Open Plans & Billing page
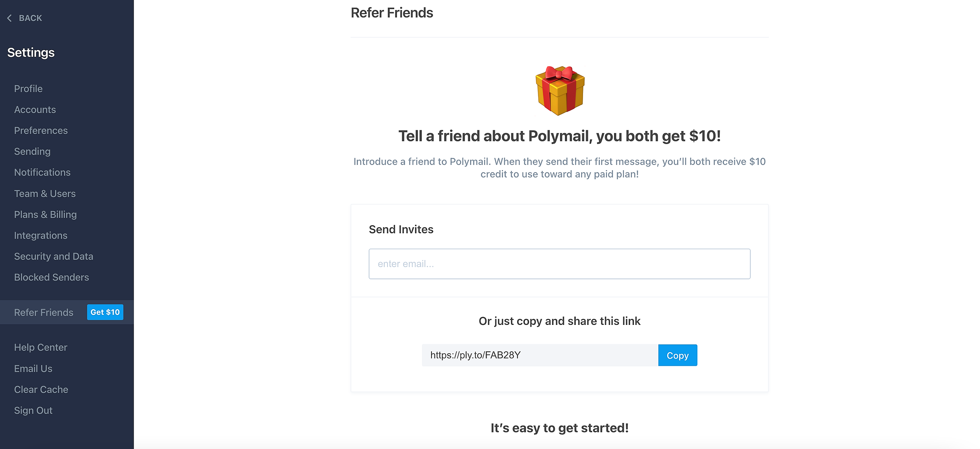The image size is (980, 449). point(45,215)
